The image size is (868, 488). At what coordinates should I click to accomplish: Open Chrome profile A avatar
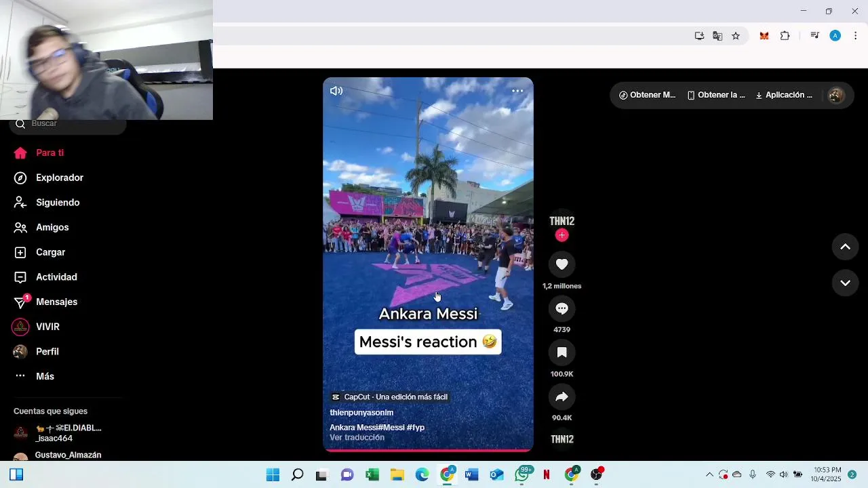835,36
